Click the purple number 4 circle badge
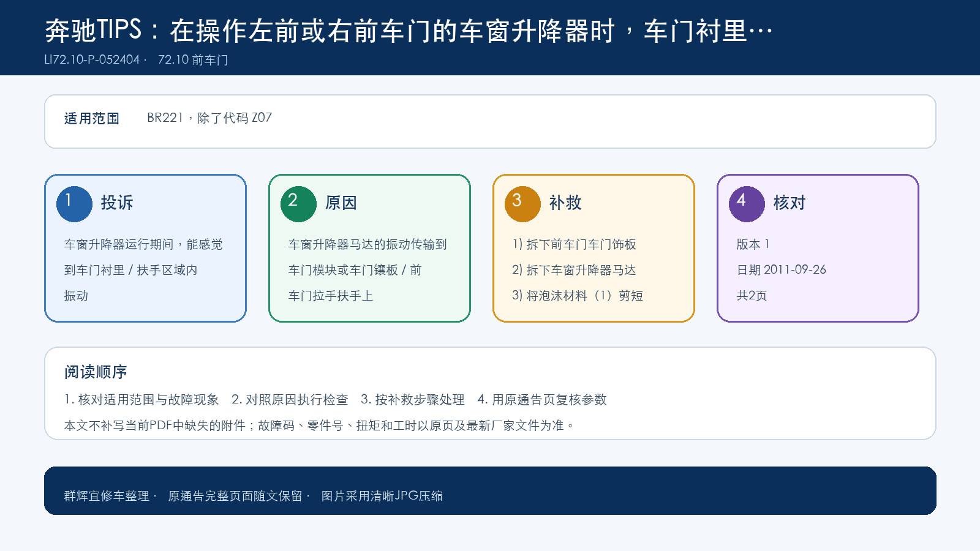 747,204
